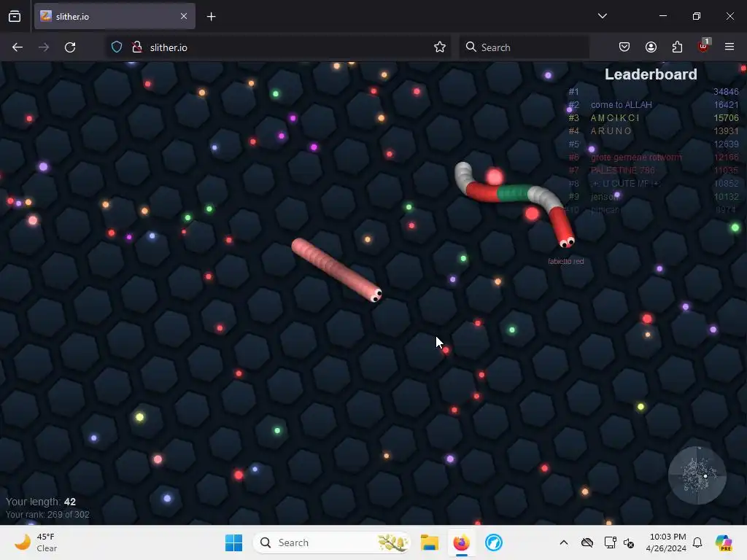Open the muted volume tray icon

click(x=629, y=542)
